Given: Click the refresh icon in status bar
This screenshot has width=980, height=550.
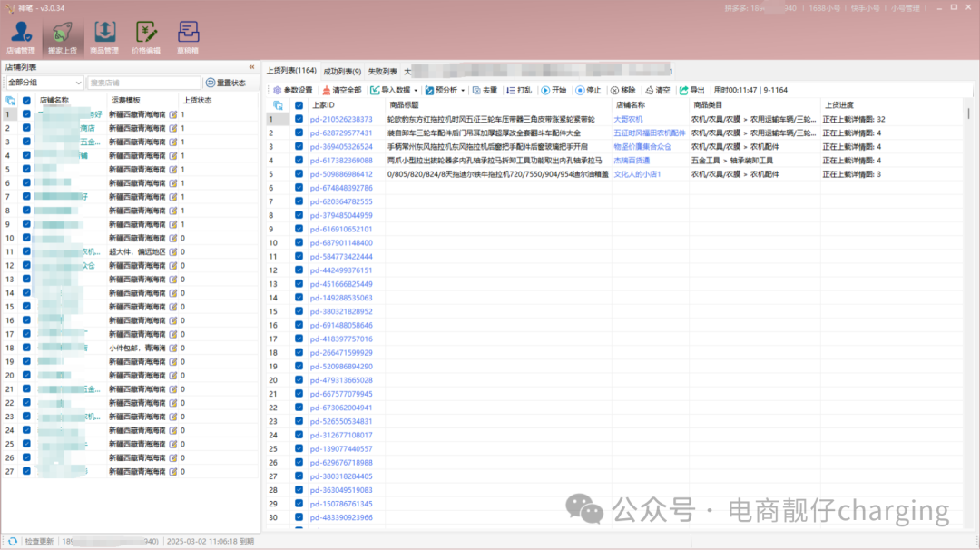Looking at the screenshot, I should [13, 541].
